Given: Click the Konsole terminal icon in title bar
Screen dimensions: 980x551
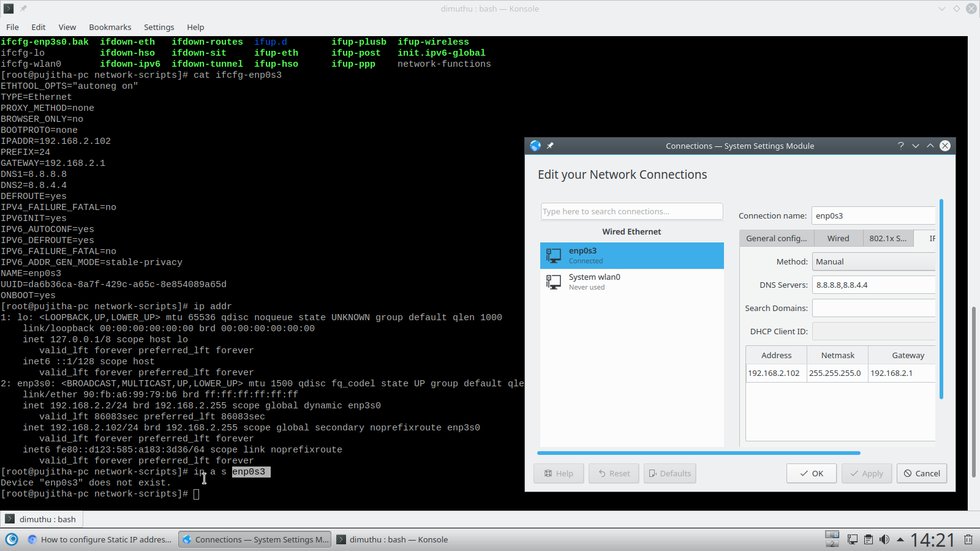Looking at the screenshot, I should click(9, 9).
